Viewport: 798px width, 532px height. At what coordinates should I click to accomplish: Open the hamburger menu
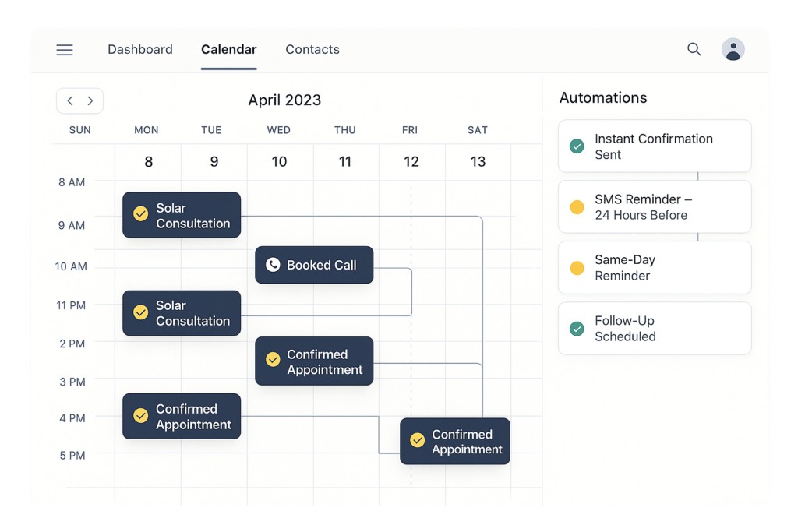65,50
